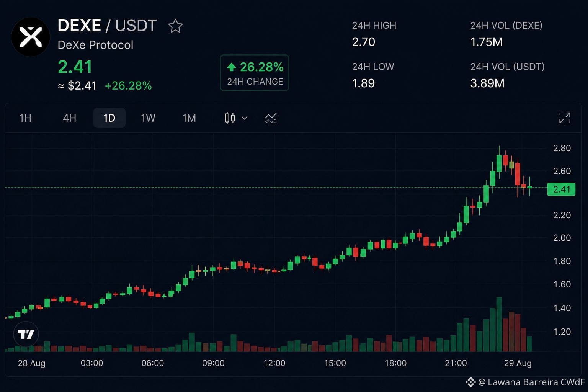Click the 2.00 price axis label

coord(562,238)
